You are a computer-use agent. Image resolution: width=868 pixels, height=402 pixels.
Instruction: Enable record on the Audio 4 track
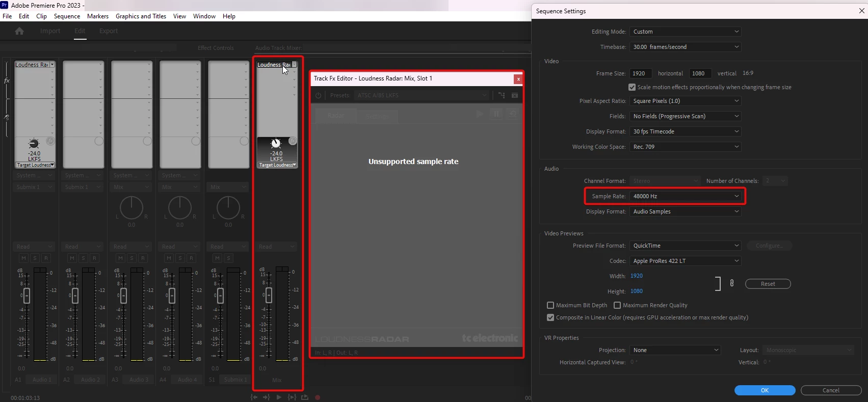(191, 258)
